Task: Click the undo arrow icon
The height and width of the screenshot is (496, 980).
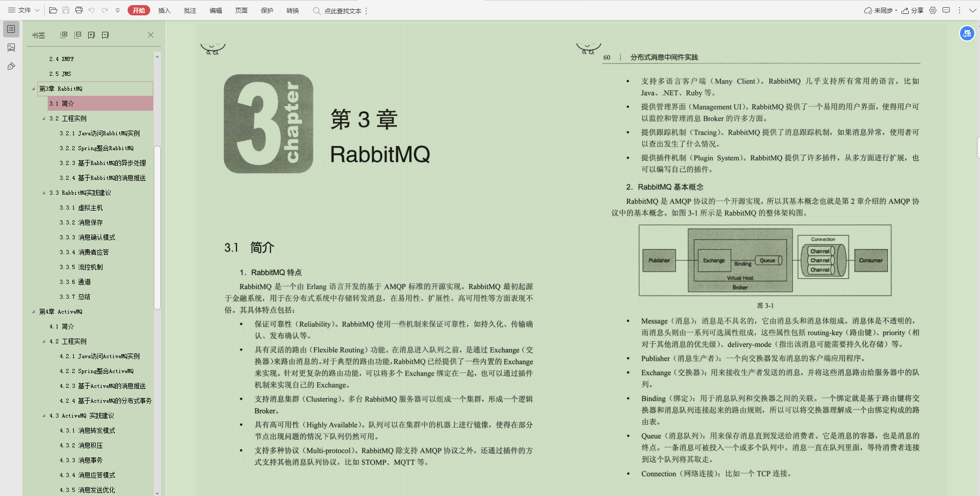Action: [92, 10]
